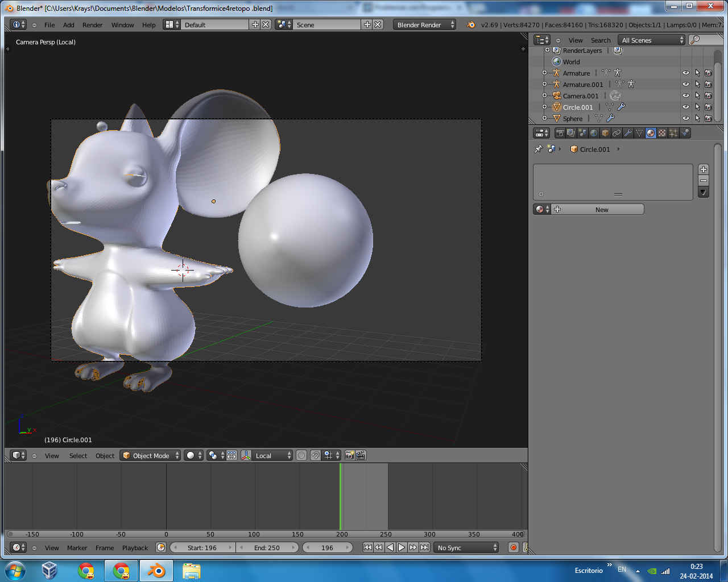Viewport: 728px width, 582px height.
Task: Toggle auto-keyframe record button in timeline
Action: 514,547
